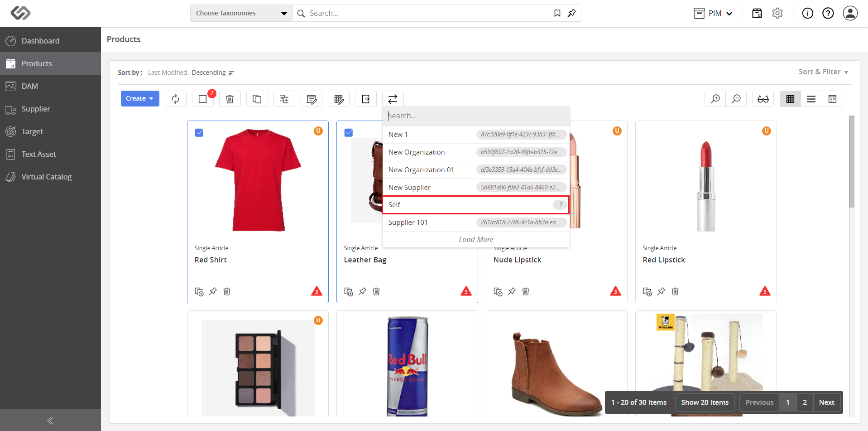Click the bookmark icon in search bar
The height and width of the screenshot is (431, 868).
click(557, 13)
